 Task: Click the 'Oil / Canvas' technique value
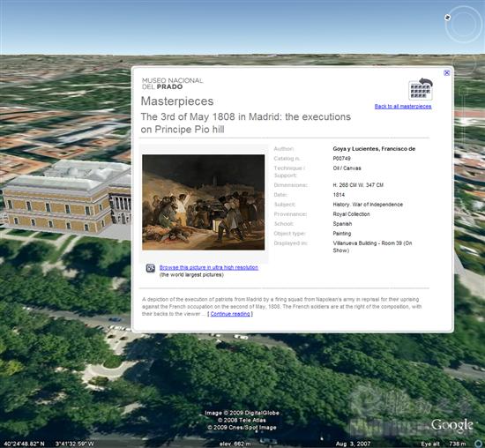[347, 168]
